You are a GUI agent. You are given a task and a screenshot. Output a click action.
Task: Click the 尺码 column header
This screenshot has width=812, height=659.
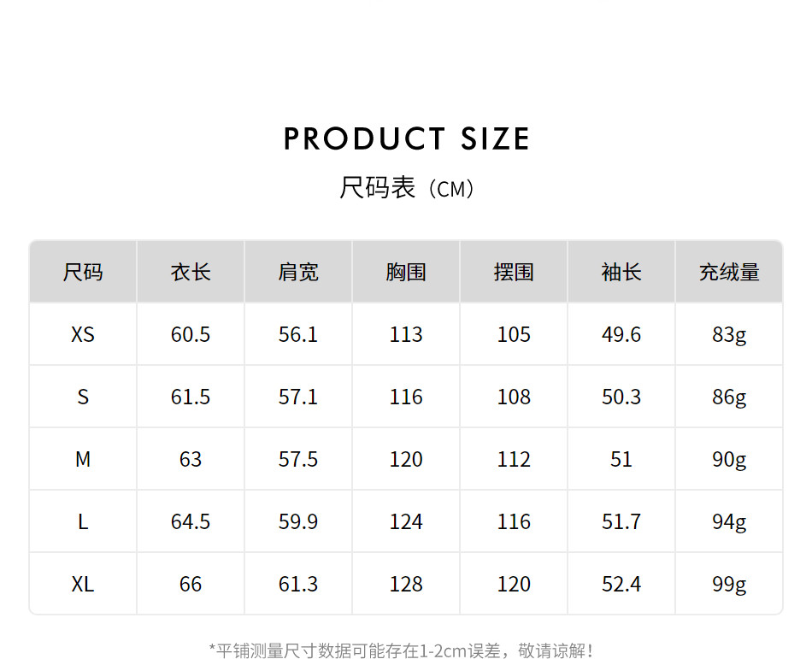coord(83,273)
